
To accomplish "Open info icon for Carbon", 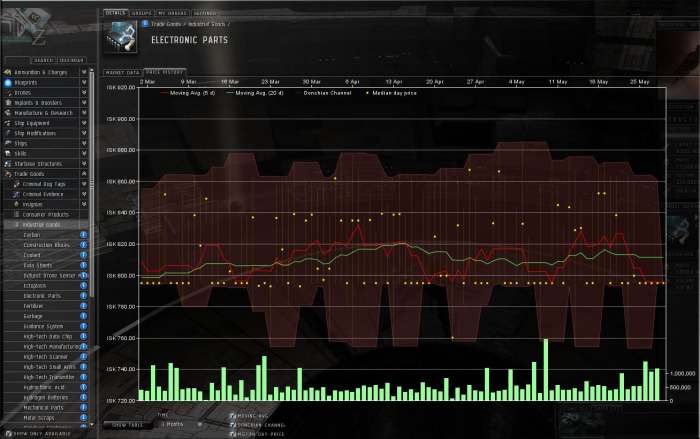I will 83,235.
